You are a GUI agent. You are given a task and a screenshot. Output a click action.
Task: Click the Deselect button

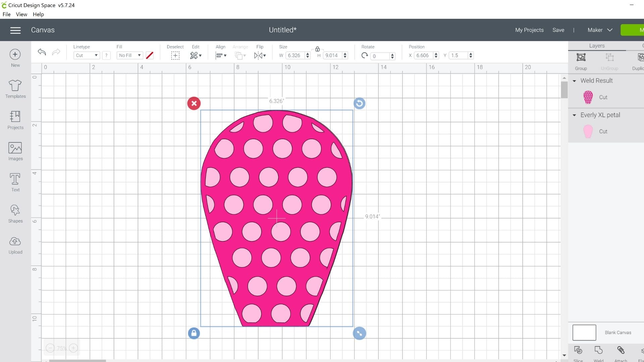coord(175,55)
